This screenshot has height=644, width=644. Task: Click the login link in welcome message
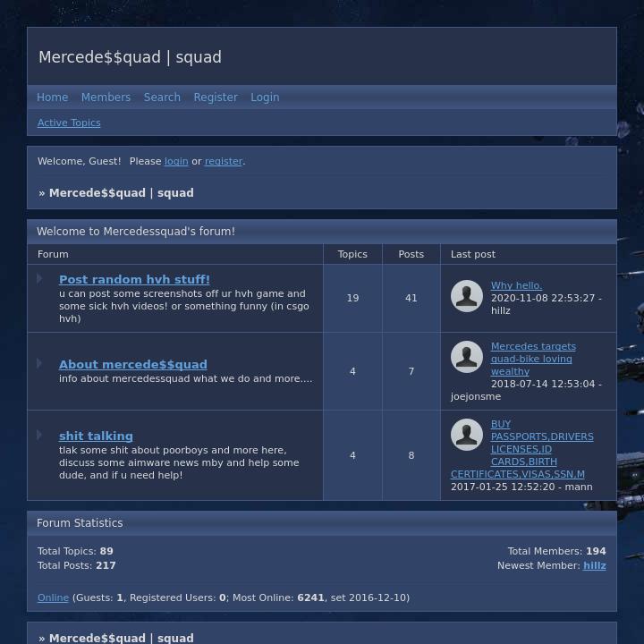pos(176,161)
